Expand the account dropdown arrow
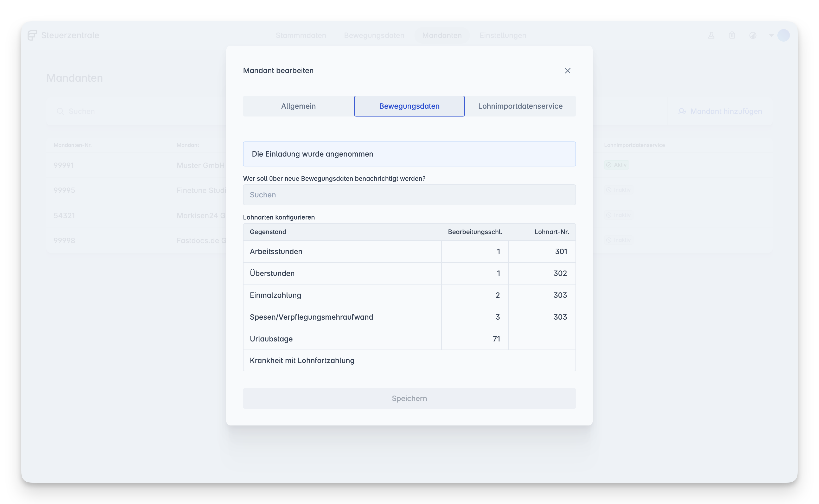Screen dimensions: 819x504 click(771, 35)
